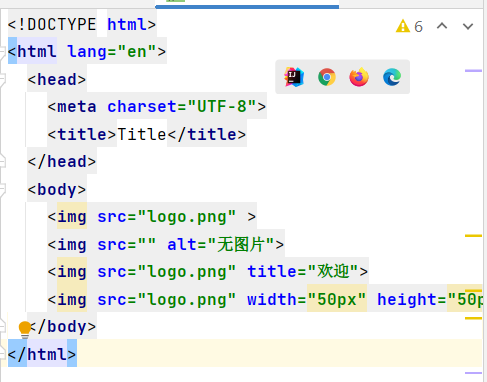
Task: Click the closing </html> tag
Action: point(42,354)
